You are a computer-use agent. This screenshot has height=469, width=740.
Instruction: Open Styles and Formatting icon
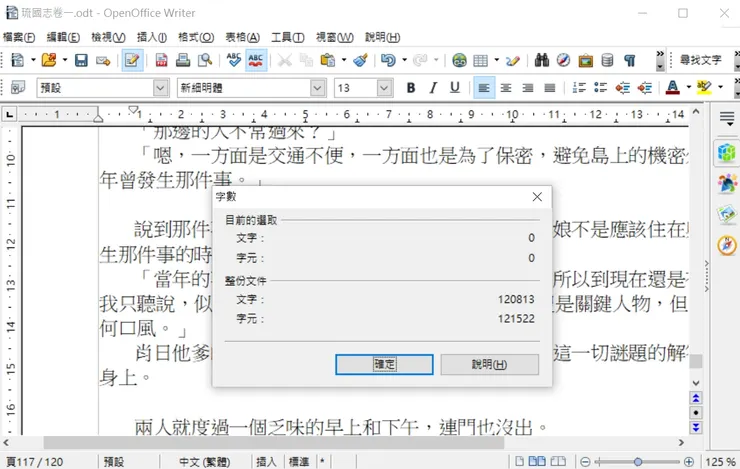(17, 88)
